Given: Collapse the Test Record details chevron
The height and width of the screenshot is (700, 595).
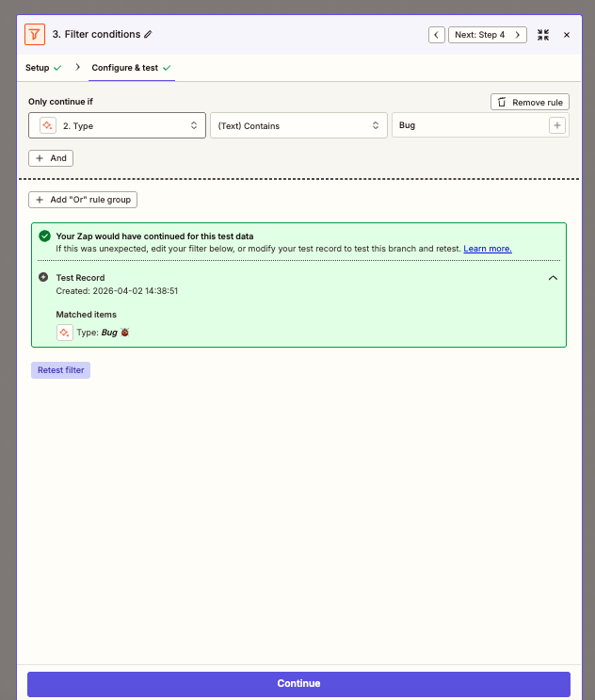Looking at the screenshot, I should pyautogui.click(x=553, y=278).
